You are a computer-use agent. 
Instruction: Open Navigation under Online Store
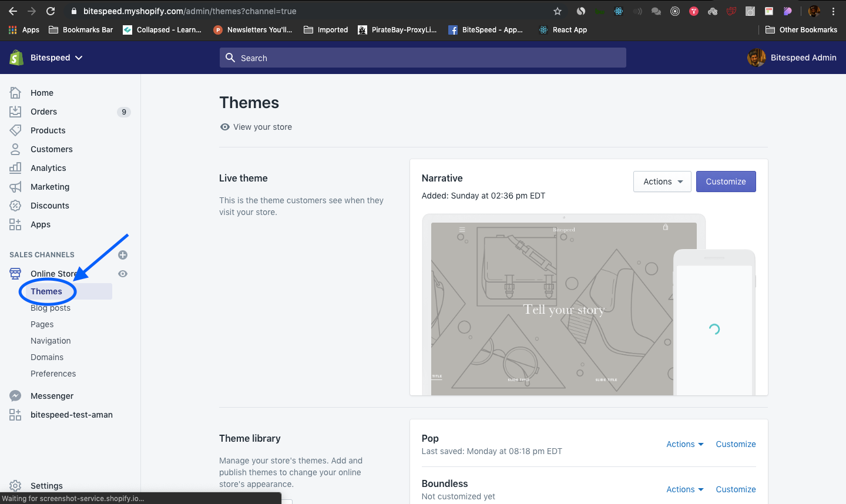pyautogui.click(x=51, y=341)
